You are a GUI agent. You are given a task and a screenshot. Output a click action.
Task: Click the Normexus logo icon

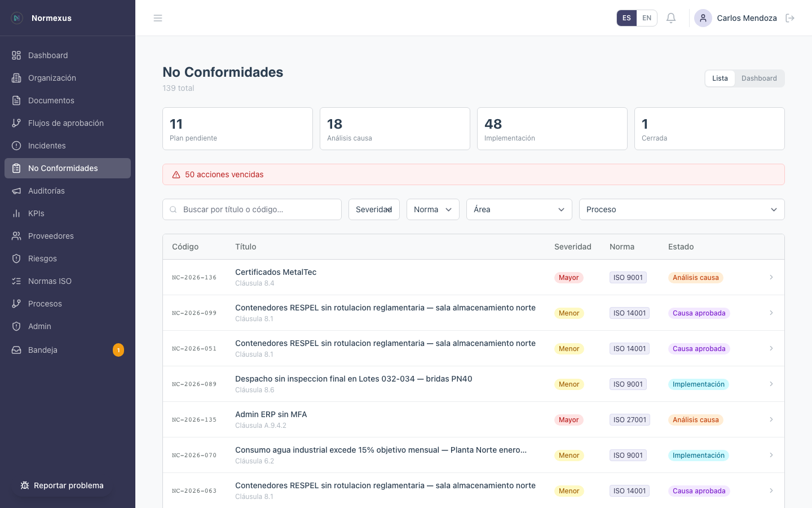pyautogui.click(x=17, y=18)
